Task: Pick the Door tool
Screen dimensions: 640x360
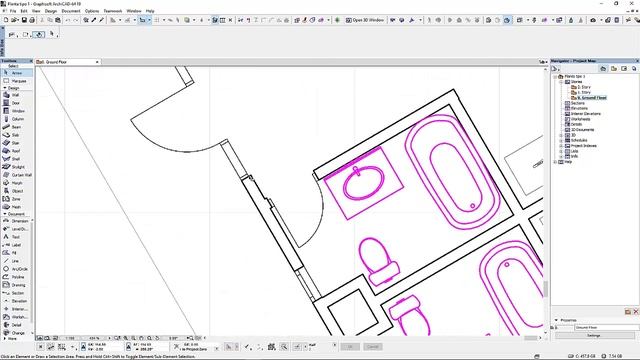Action: 17,103
